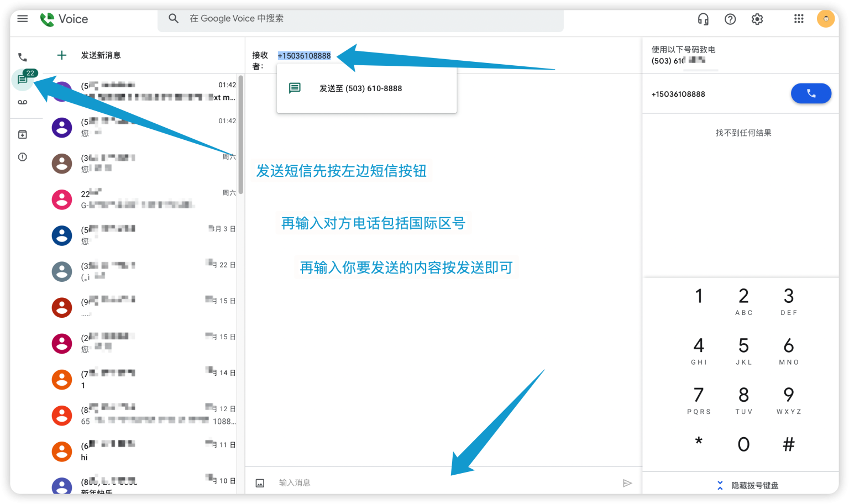Click the headset audio settings icon
The width and height of the screenshot is (849, 504).
(703, 19)
